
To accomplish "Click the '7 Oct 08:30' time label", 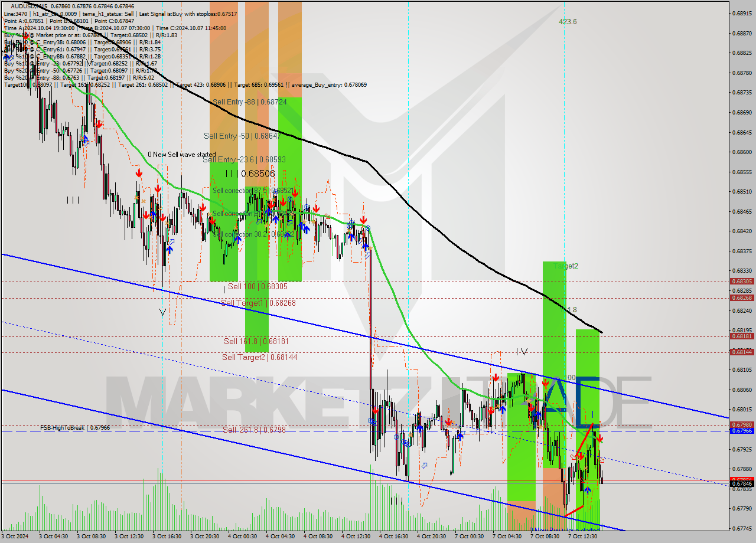I will coord(545,537).
